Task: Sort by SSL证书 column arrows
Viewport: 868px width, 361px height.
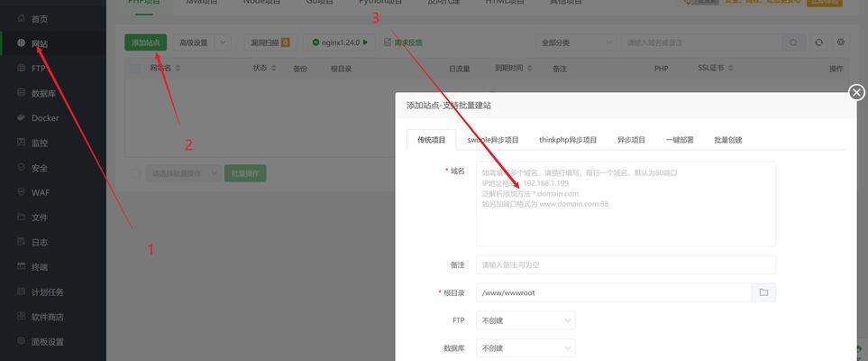Action: pyautogui.click(x=730, y=69)
